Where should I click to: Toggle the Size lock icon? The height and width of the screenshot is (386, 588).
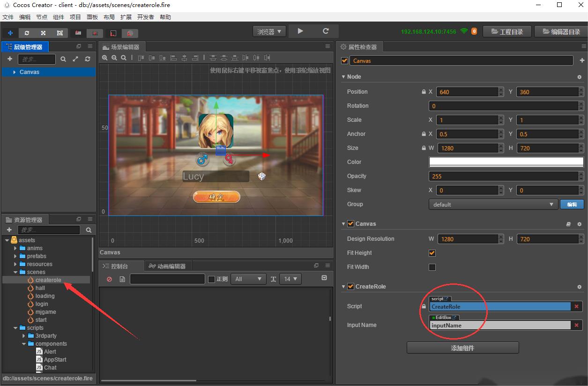click(424, 148)
